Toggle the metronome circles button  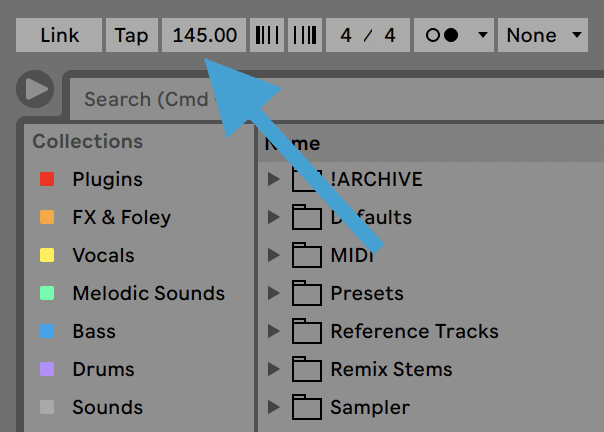[x=442, y=35]
